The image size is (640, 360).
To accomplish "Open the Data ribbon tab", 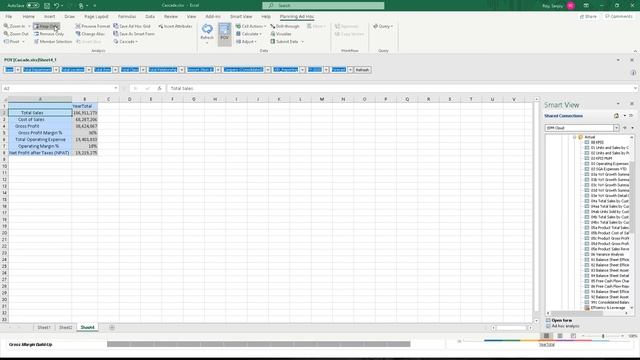I will [150, 16].
